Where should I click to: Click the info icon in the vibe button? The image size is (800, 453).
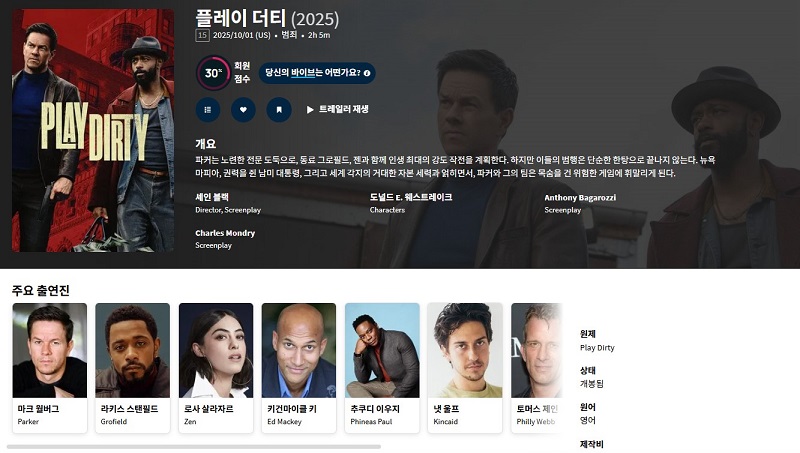(x=367, y=73)
